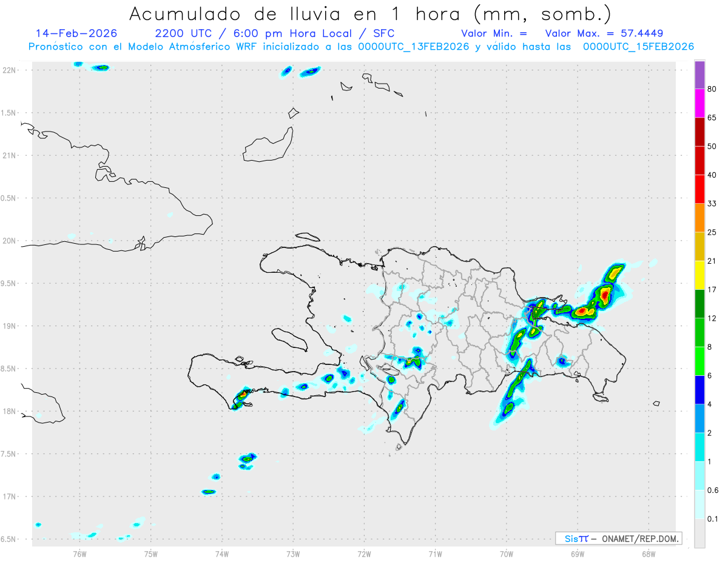Click the '0000UTC_15FEB2026' valid-until time
This screenshot has width=728, height=562.
[x=639, y=47]
